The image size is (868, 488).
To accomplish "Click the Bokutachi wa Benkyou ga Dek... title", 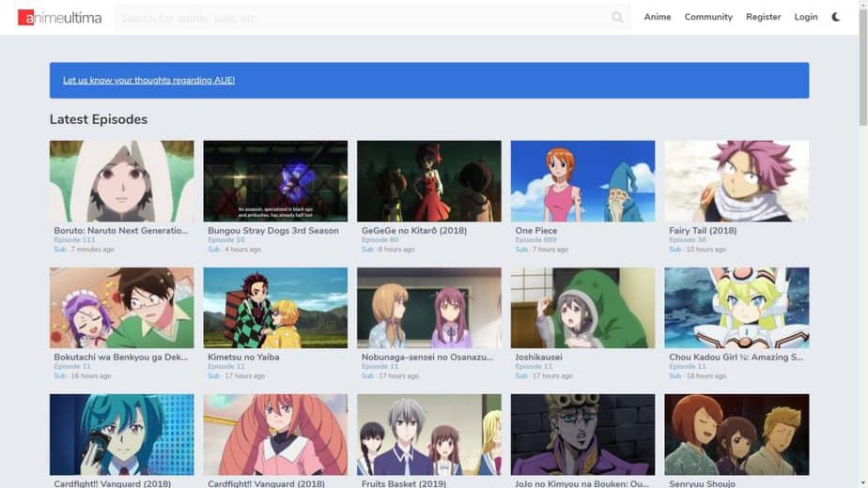I will pos(120,357).
